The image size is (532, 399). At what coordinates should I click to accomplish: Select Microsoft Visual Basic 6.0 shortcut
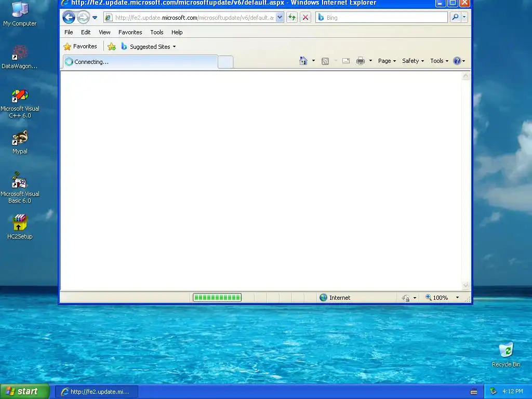click(20, 188)
